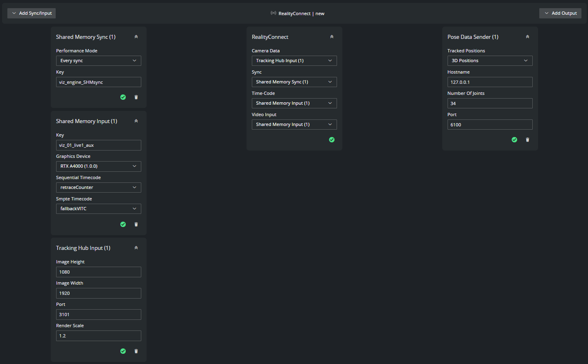Click green status check on Tracking Hub Input
The height and width of the screenshot is (364, 588).
point(123,351)
